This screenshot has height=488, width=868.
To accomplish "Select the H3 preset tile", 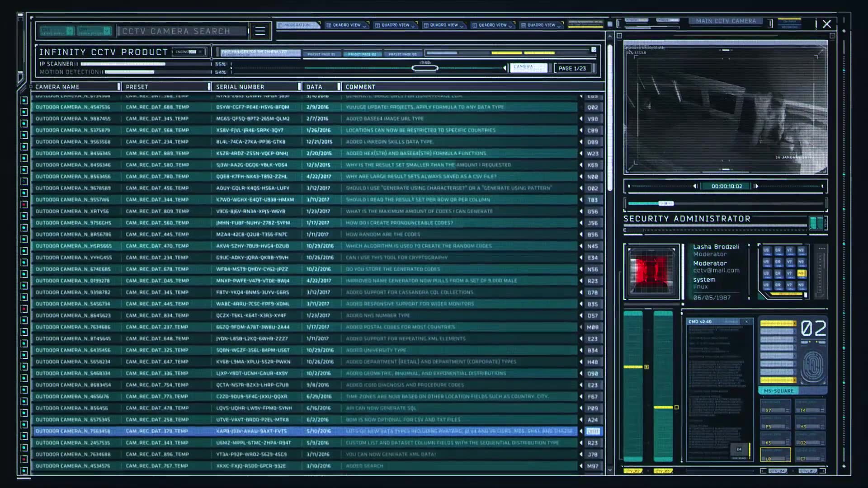I will tap(810, 422).
